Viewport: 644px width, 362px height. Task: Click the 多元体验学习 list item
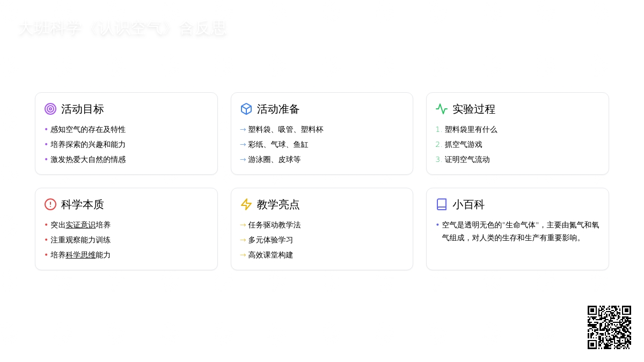(270, 240)
